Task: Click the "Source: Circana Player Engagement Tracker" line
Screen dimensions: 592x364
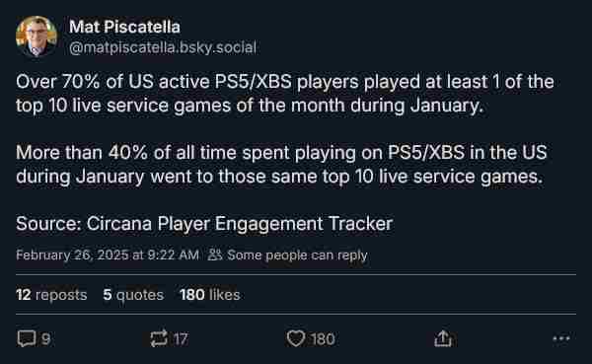Action: click(x=204, y=224)
